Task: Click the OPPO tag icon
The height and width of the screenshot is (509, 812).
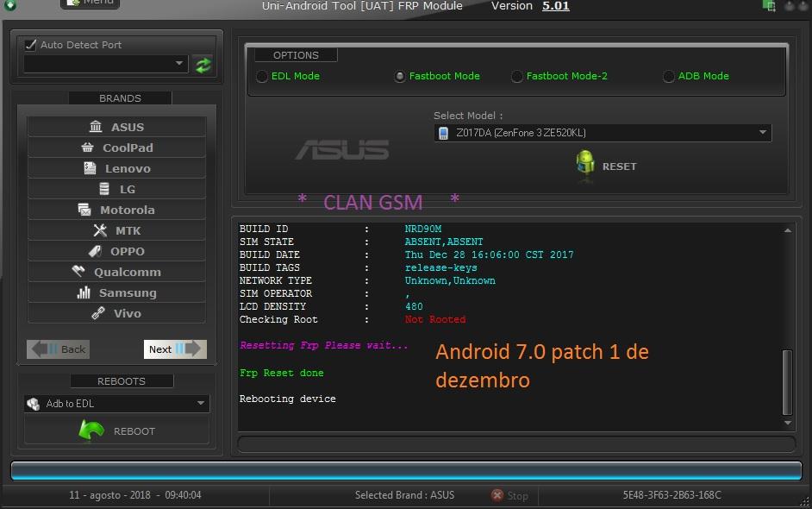Action: coord(95,251)
